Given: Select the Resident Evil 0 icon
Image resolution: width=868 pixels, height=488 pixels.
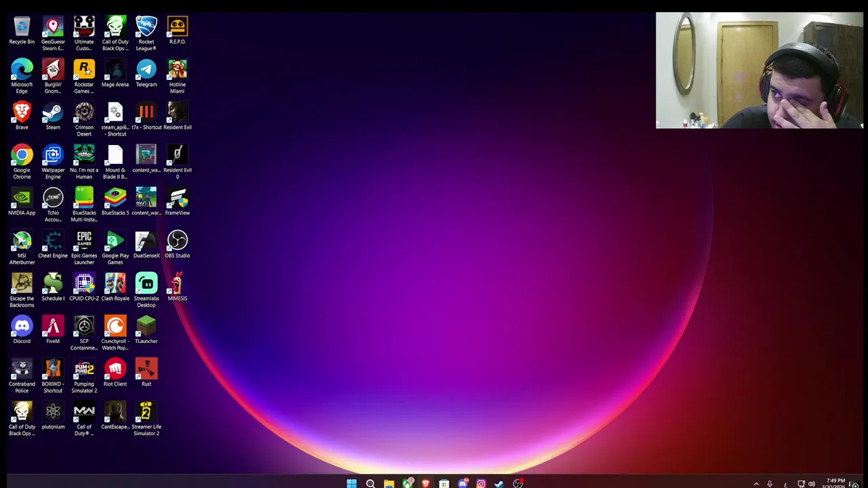Looking at the screenshot, I should [178, 162].
